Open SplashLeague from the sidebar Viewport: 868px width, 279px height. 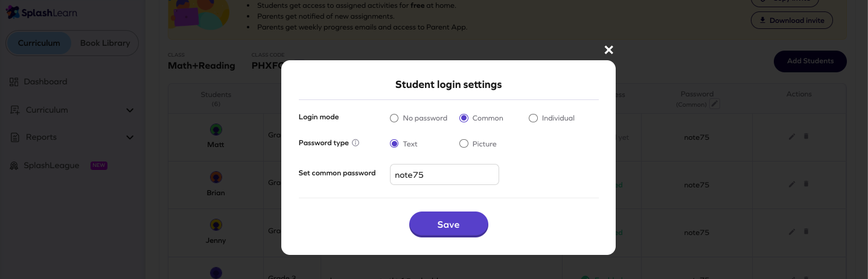pyautogui.click(x=51, y=166)
